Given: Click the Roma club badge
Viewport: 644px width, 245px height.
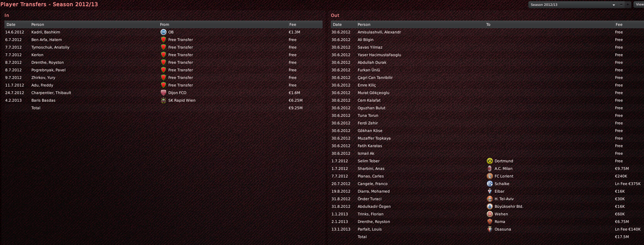Looking at the screenshot, I should pos(490,222).
